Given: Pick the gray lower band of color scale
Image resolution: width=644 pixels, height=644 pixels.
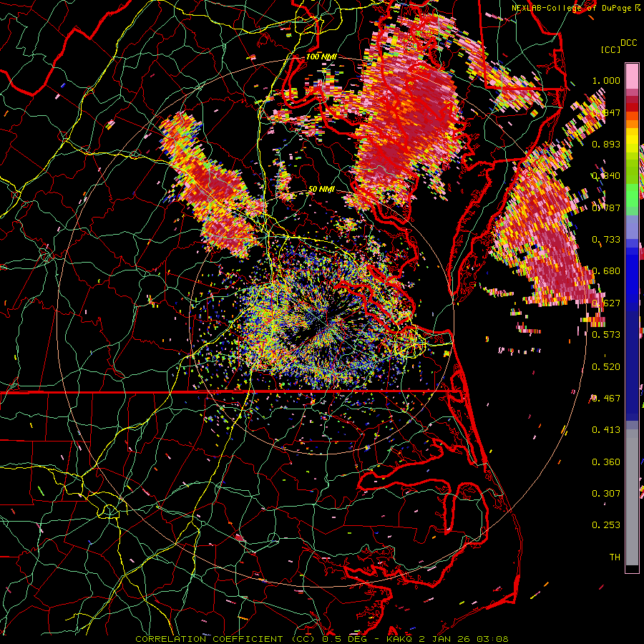Looking at the screenshot, I should [632, 497].
